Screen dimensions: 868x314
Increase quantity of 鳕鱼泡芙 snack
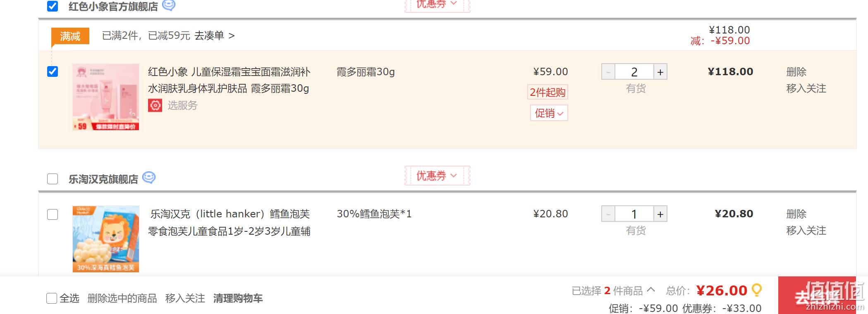click(x=660, y=214)
